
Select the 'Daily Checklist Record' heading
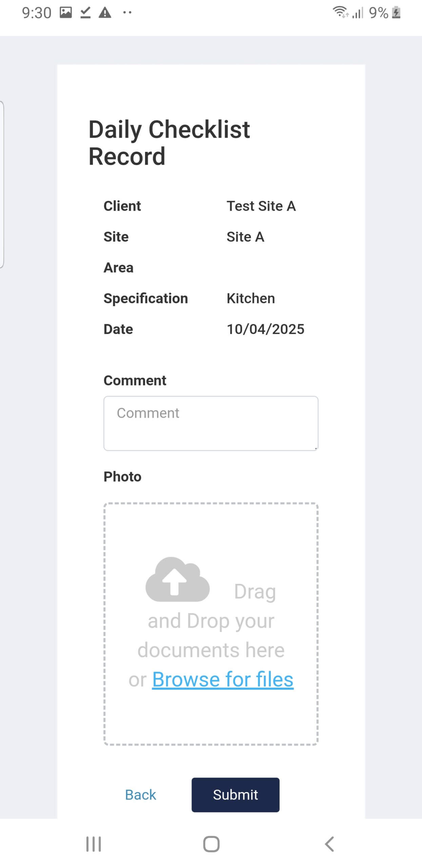169,143
